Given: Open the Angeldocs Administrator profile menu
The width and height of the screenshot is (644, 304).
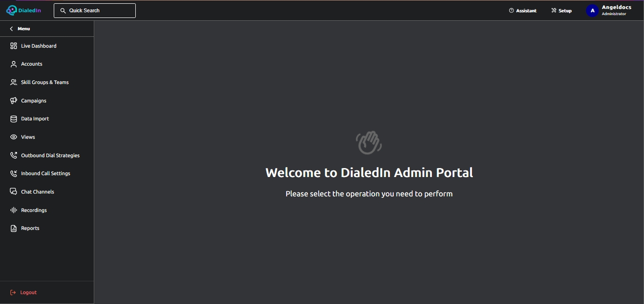Looking at the screenshot, I should click(609, 10).
